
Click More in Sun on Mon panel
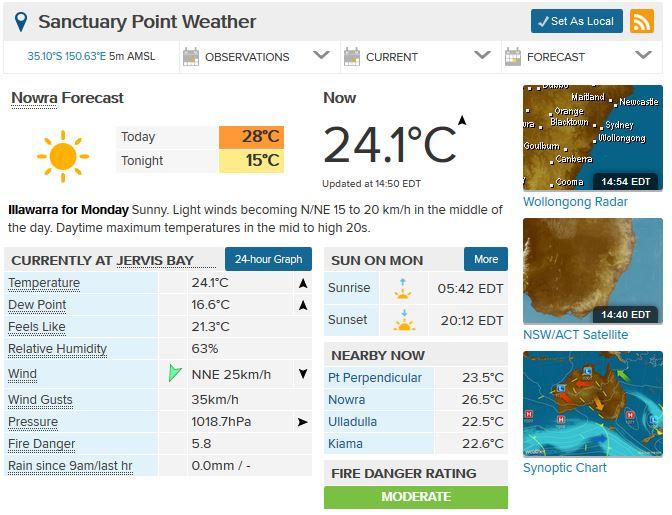(x=486, y=260)
